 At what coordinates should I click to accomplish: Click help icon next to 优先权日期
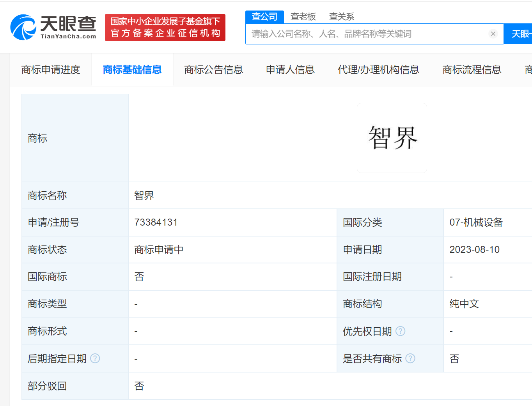click(x=401, y=331)
